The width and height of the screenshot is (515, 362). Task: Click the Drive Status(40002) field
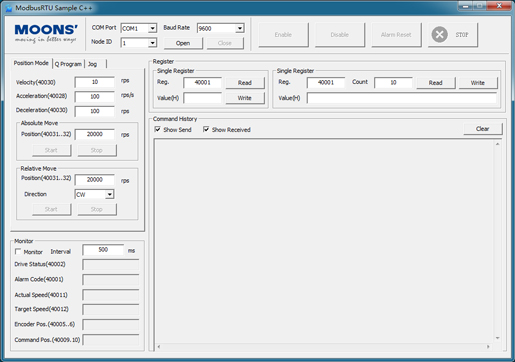(x=111, y=265)
